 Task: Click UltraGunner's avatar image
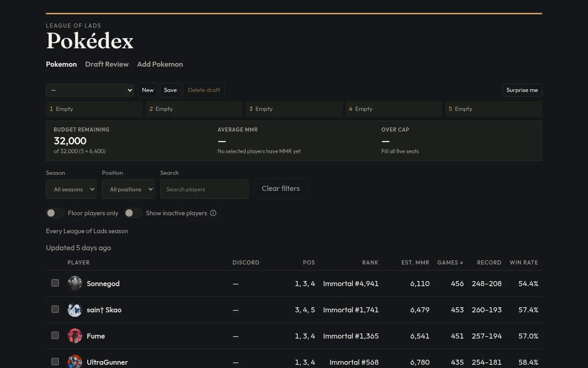point(75,362)
